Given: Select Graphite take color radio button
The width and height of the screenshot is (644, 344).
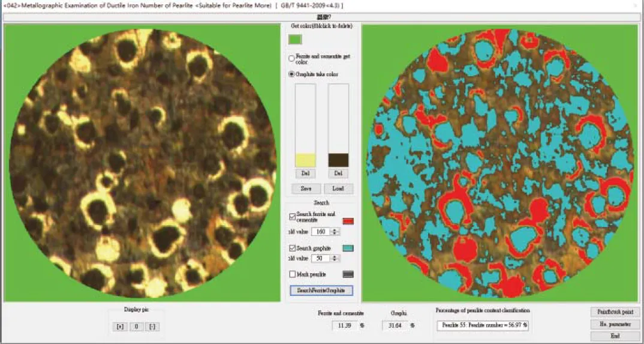Looking at the screenshot, I should [292, 74].
